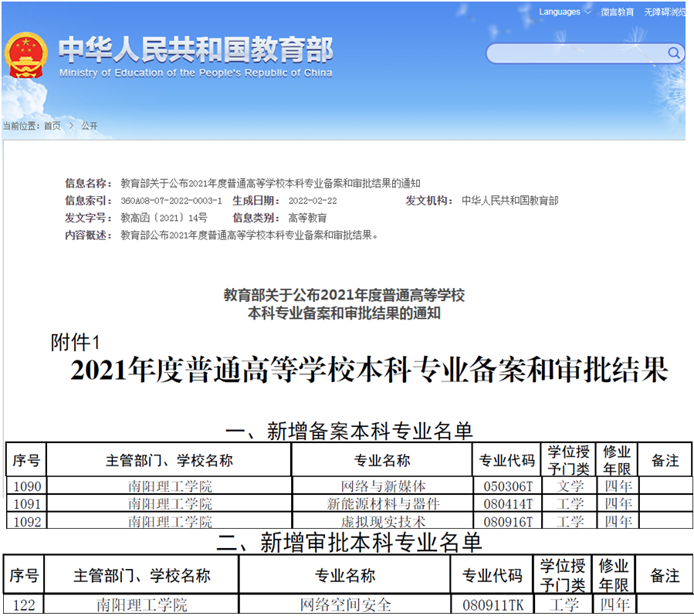
Task: Click document number 教高函〔2021〕14号
Action: (164, 218)
